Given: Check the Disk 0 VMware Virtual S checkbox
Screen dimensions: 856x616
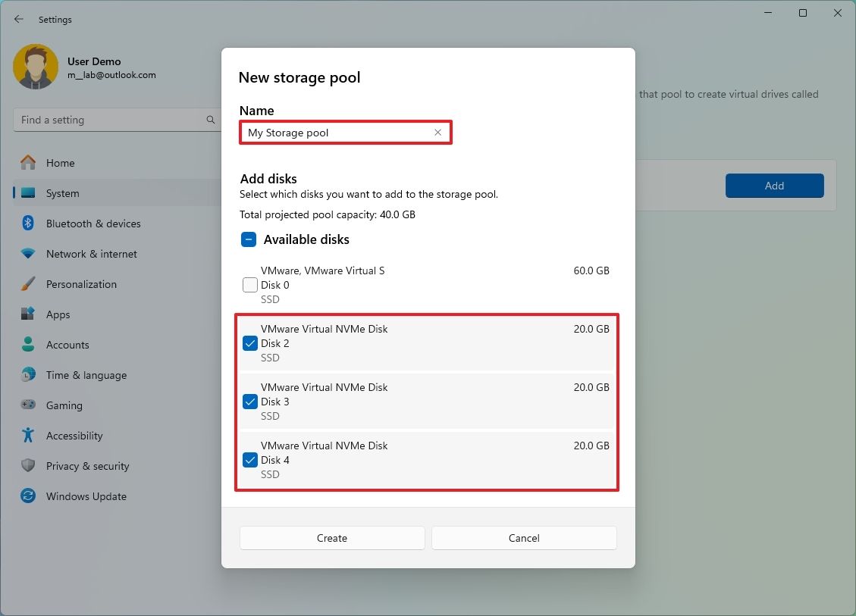Looking at the screenshot, I should point(249,285).
